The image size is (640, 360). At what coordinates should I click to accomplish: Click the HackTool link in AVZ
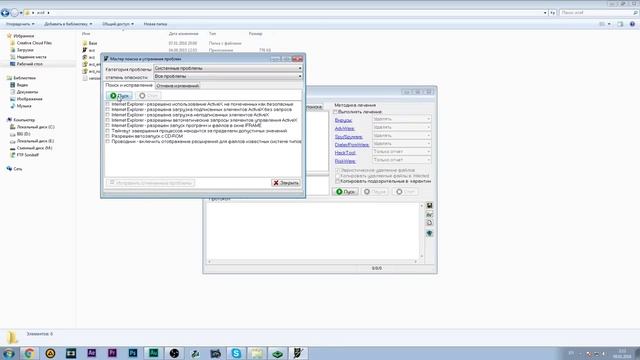coord(345,153)
